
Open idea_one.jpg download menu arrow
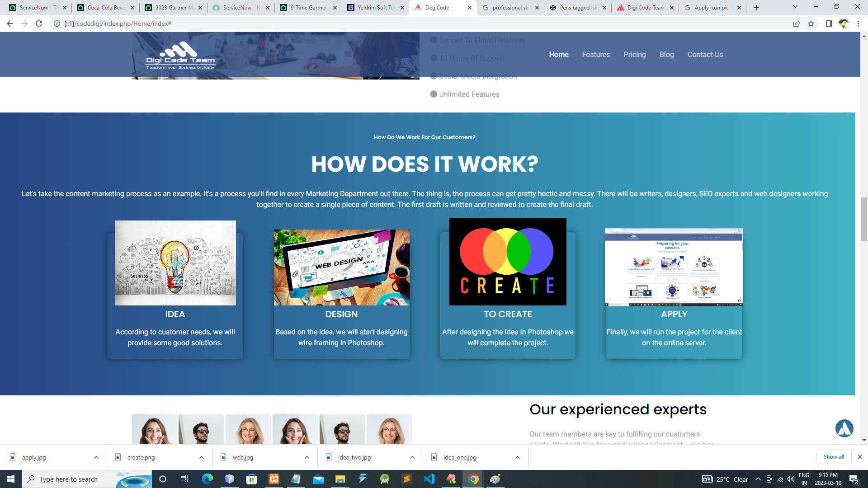pyautogui.click(x=518, y=457)
